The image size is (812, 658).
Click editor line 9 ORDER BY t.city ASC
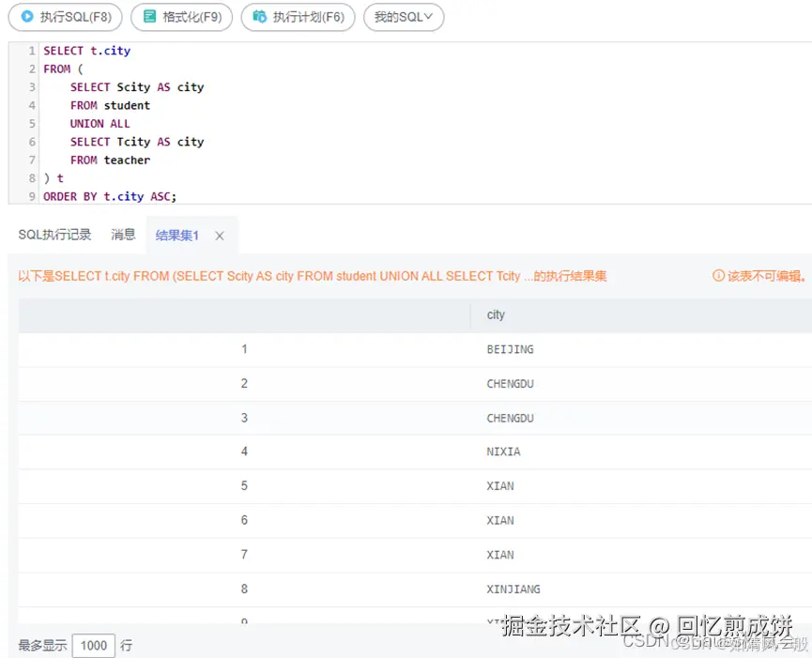(110, 197)
